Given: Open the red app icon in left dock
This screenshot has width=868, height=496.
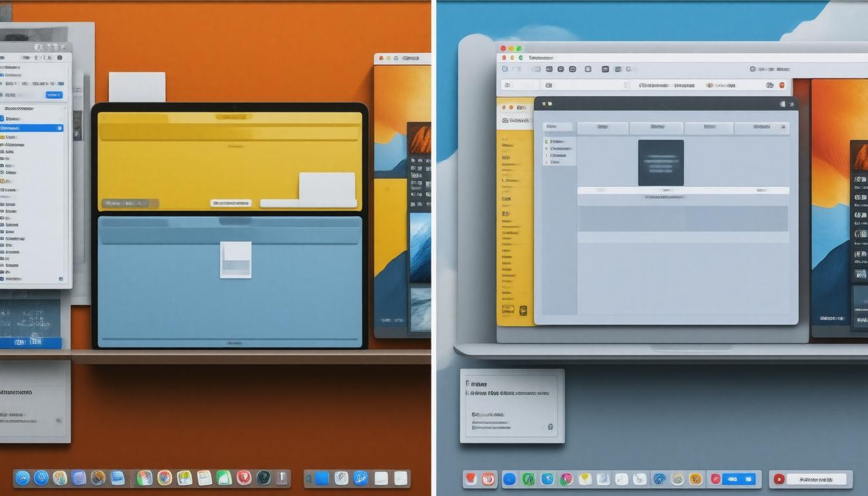Looking at the screenshot, I should [x=243, y=478].
